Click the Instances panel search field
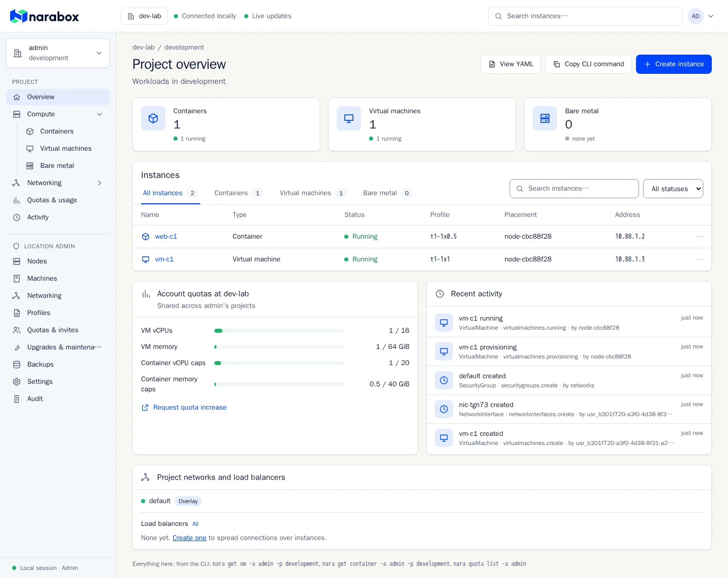 [574, 189]
